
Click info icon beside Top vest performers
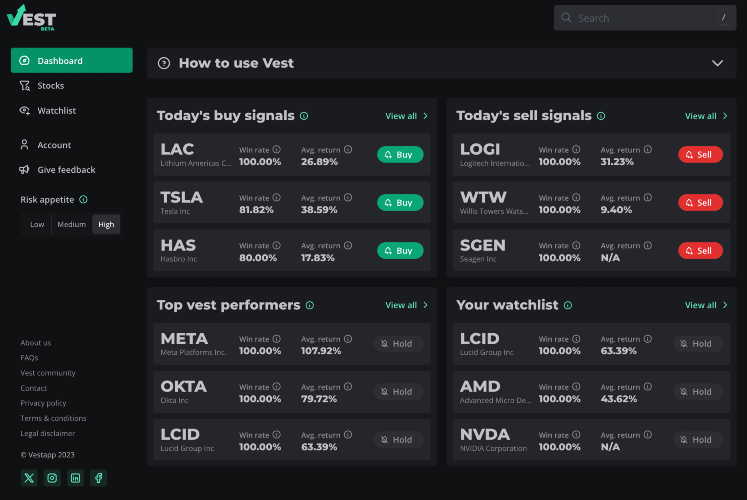point(310,305)
